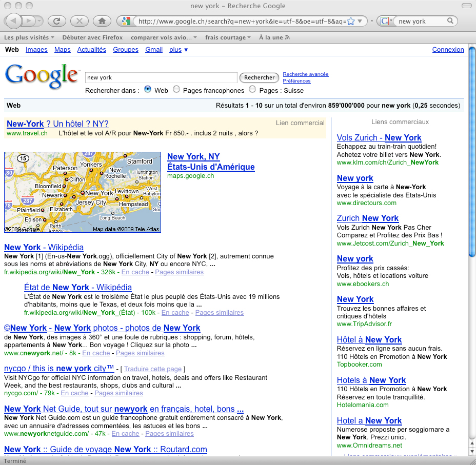Click the Rechercher search button
The height and width of the screenshot is (465, 476).
click(259, 77)
